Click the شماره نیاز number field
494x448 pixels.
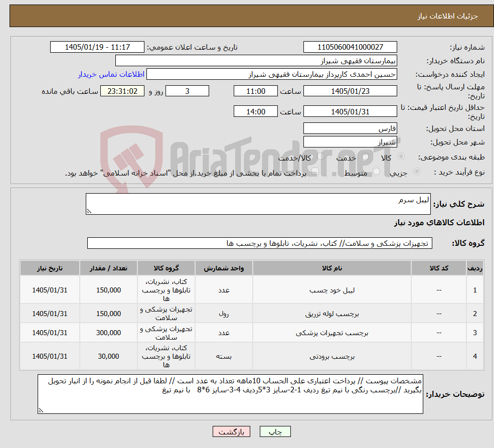tap(350, 47)
